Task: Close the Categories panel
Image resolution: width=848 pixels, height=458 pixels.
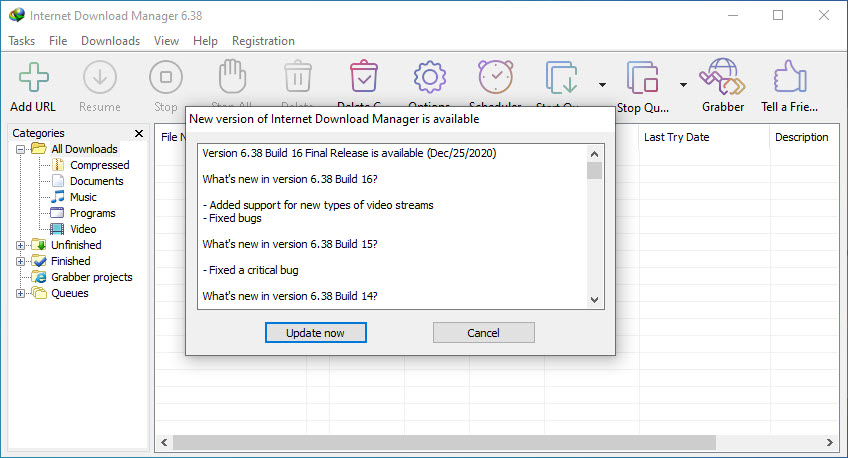Action: point(139,133)
